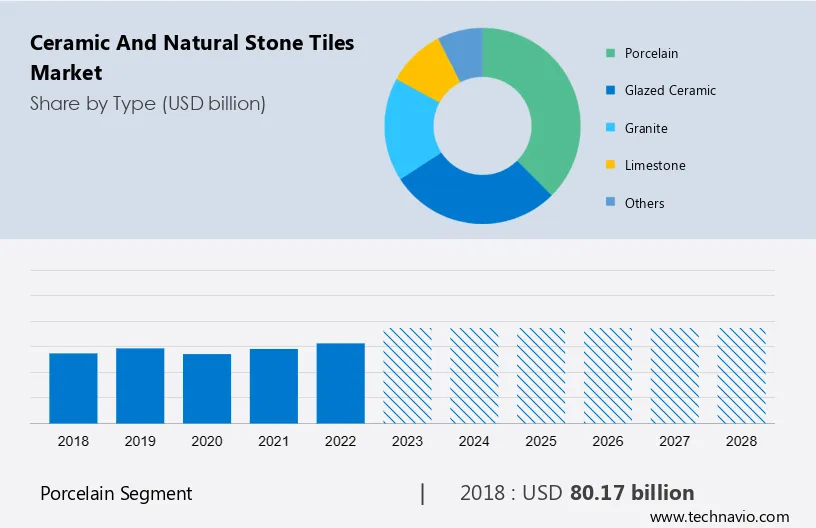Click the 2019 axis label
This screenshot has height=528, width=816.
140,441
